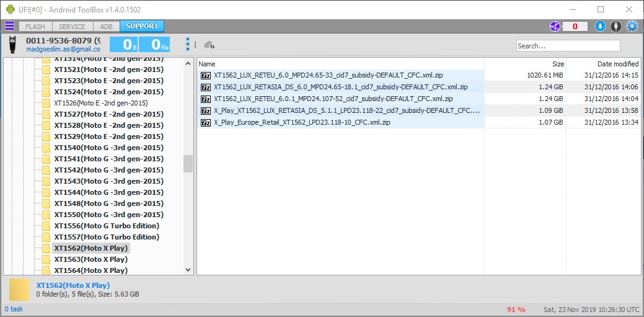This screenshot has height=317, width=644.
Task: Open XT1540(Moto G -3rd gen-2015) folder
Action: click(108, 148)
